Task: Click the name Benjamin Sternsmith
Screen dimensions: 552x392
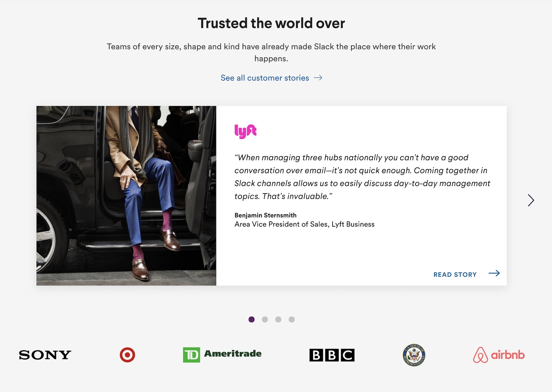Action: [265, 215]
